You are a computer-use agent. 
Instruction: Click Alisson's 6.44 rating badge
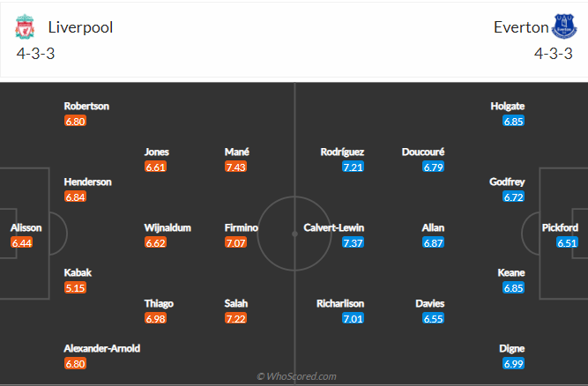coord(21,242)
